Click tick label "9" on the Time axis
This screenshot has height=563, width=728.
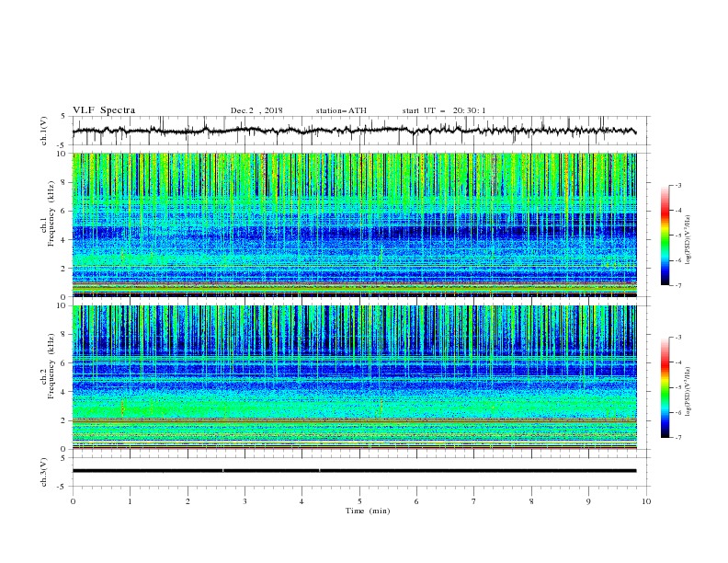(588, 501)
